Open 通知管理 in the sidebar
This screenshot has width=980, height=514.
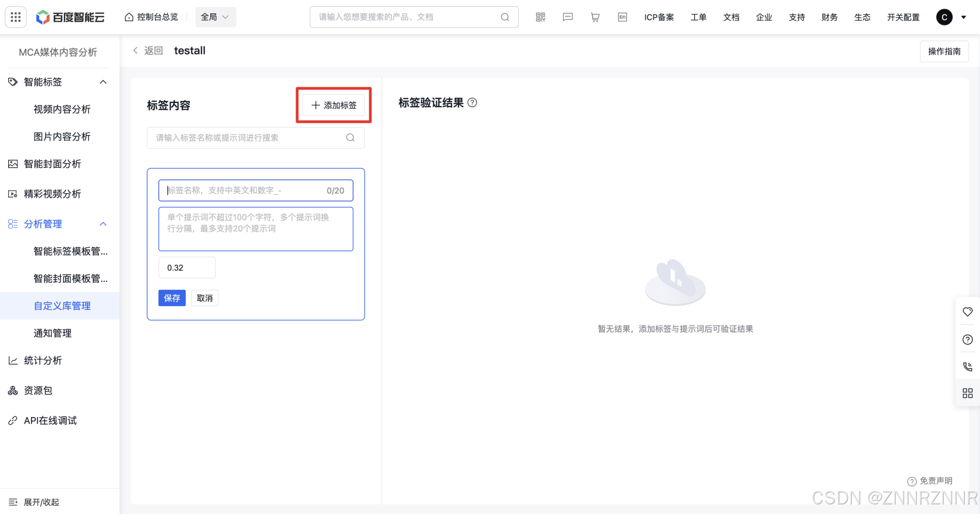tap(53, 333)
